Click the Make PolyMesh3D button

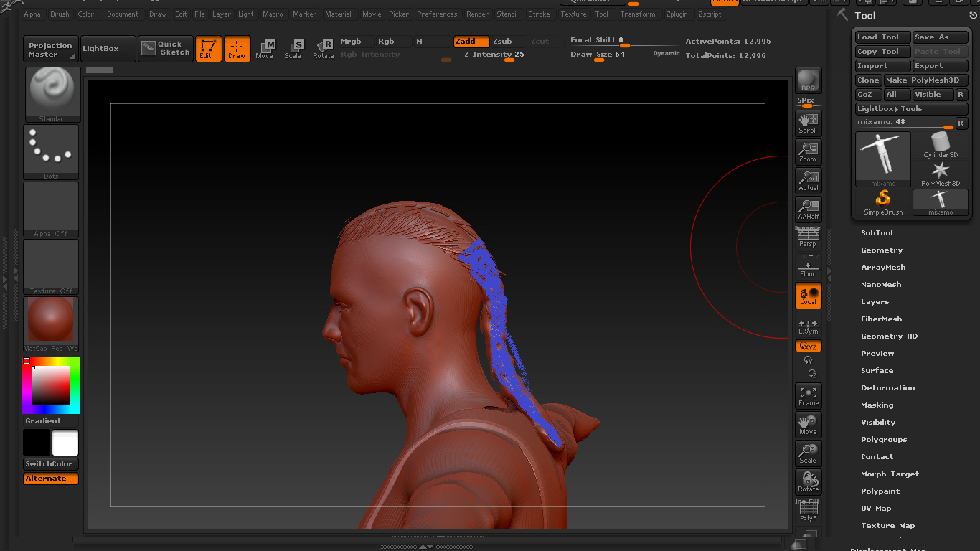click(x=925, y=80)
